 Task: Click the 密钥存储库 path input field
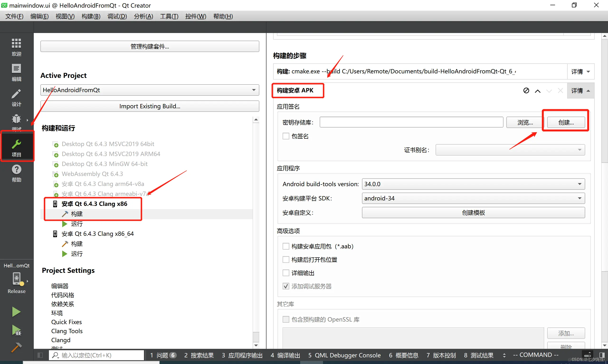411,122
